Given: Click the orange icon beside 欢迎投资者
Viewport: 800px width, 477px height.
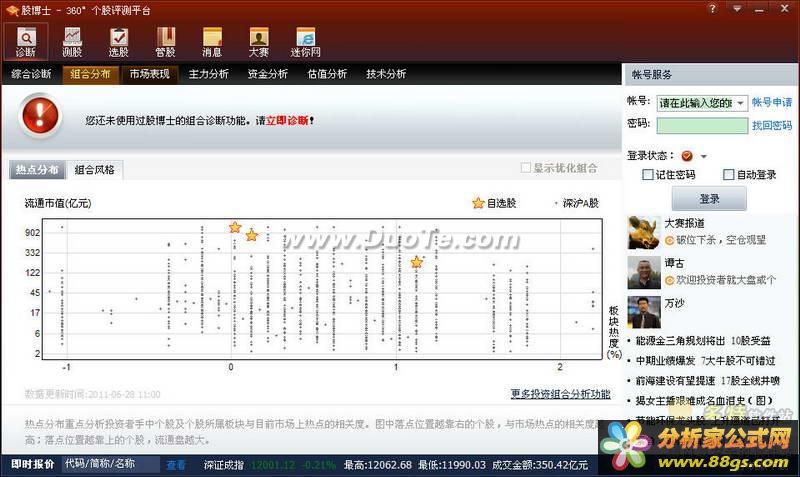Looking at the screenshot, I should click(669, 280).
